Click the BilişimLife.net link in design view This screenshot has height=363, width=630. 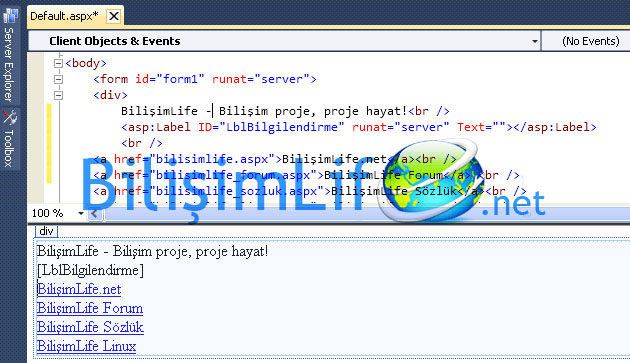click(x=79, y=289)
